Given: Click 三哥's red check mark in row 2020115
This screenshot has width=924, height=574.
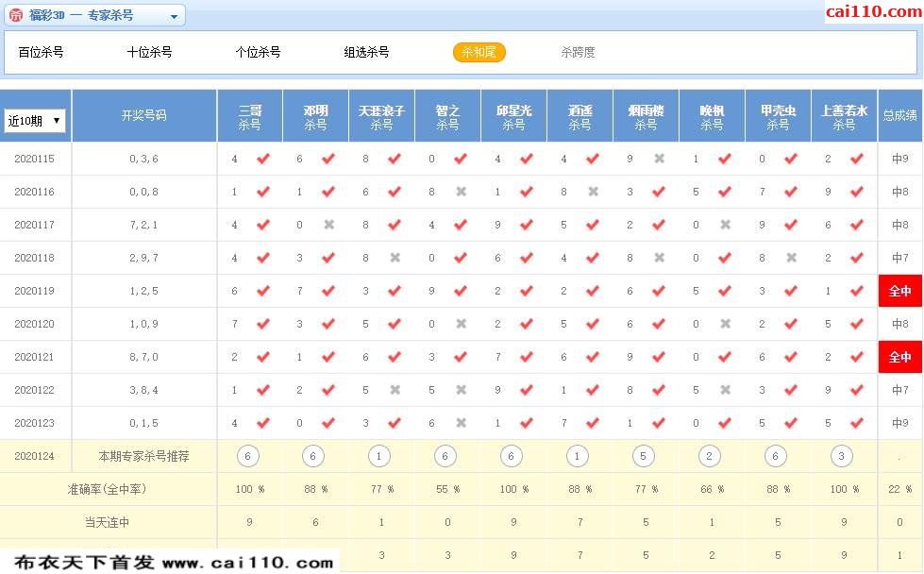Looking at the screenshot, I should [x=263, y=159].
